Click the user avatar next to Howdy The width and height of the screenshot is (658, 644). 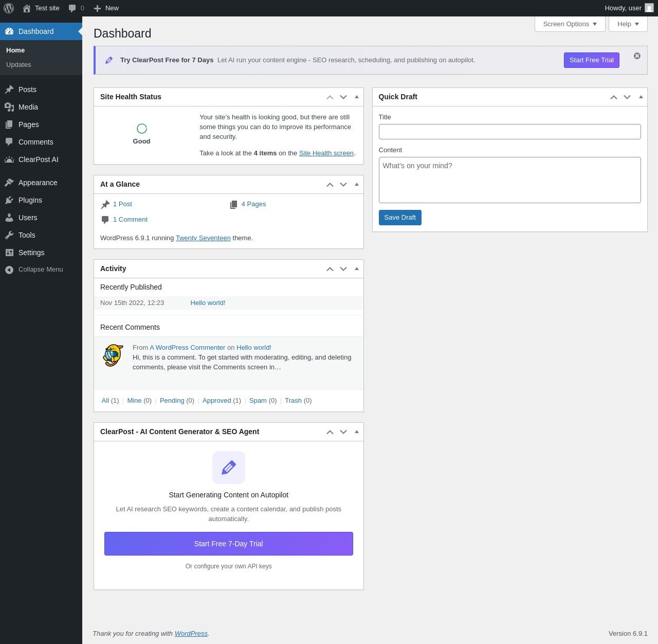coord(649,8)
